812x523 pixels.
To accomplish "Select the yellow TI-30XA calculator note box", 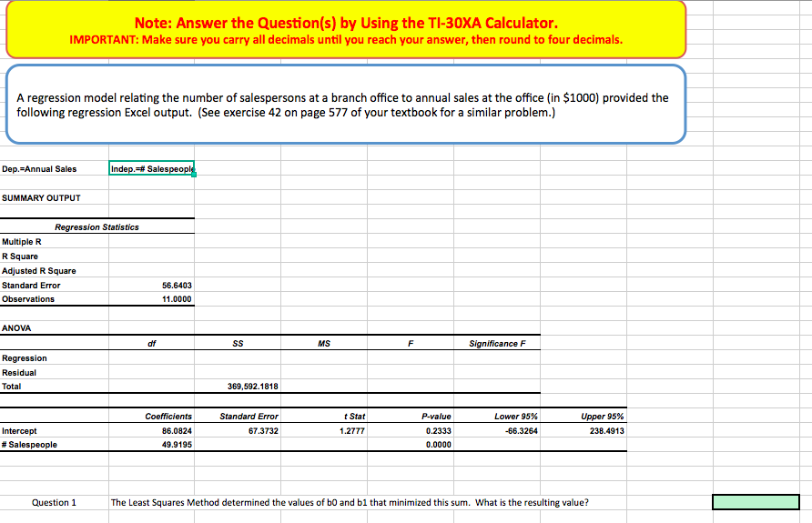I will coord(346,29).
